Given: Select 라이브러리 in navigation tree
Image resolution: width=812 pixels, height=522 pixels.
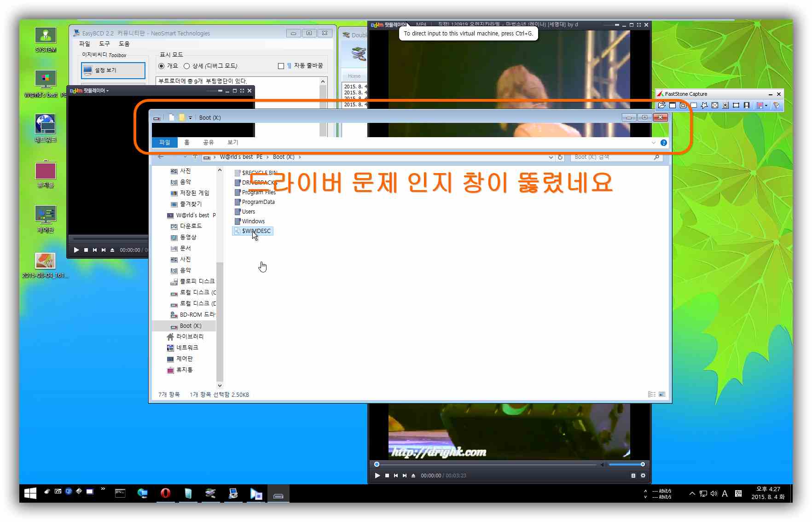Looking at the screenshot, I should click(x=185, y=336).
